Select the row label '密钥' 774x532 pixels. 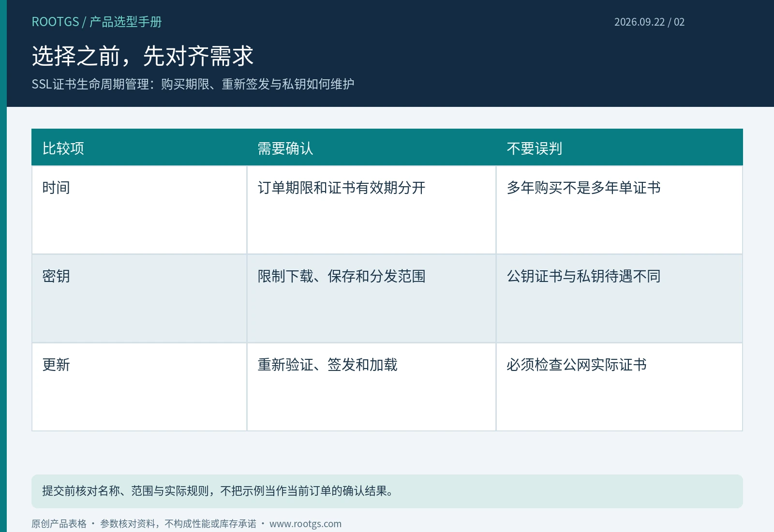[x=56, y=276]
